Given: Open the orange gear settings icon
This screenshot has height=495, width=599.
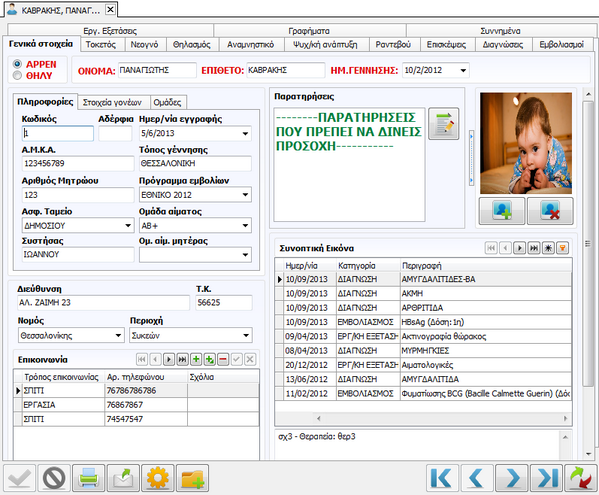Looking at the screenshot, I should [x=157, y=477].
